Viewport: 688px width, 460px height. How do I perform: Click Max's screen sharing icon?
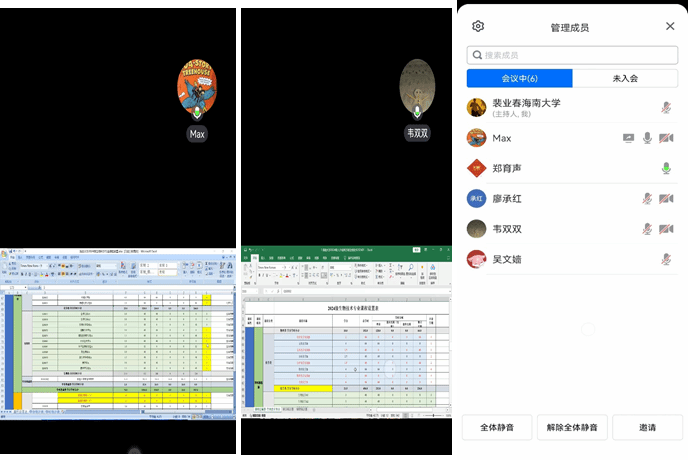click(628, 138)
